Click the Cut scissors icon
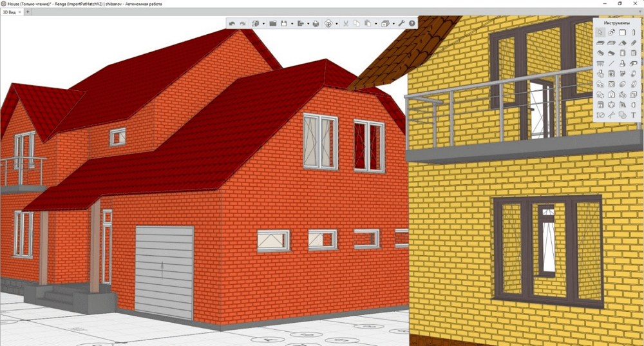The height and width of the screenshot is (346, 644). pos(345,23)
